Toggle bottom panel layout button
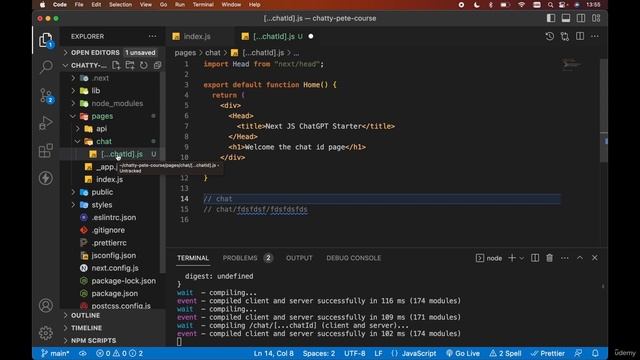The image size is (640, 360). (566, 18)
